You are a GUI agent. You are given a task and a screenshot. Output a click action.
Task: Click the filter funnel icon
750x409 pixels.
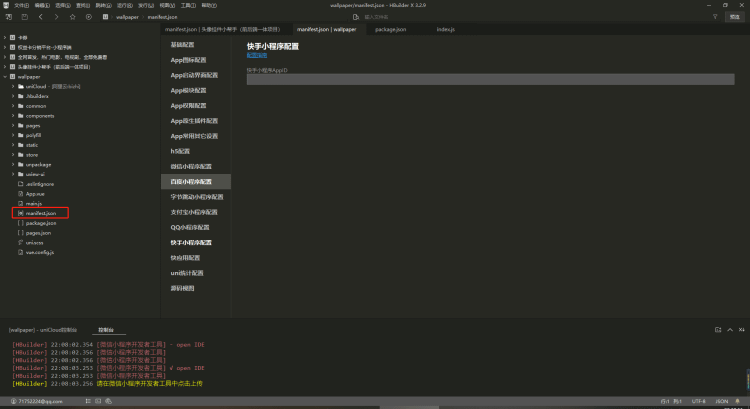click(715, 17)
